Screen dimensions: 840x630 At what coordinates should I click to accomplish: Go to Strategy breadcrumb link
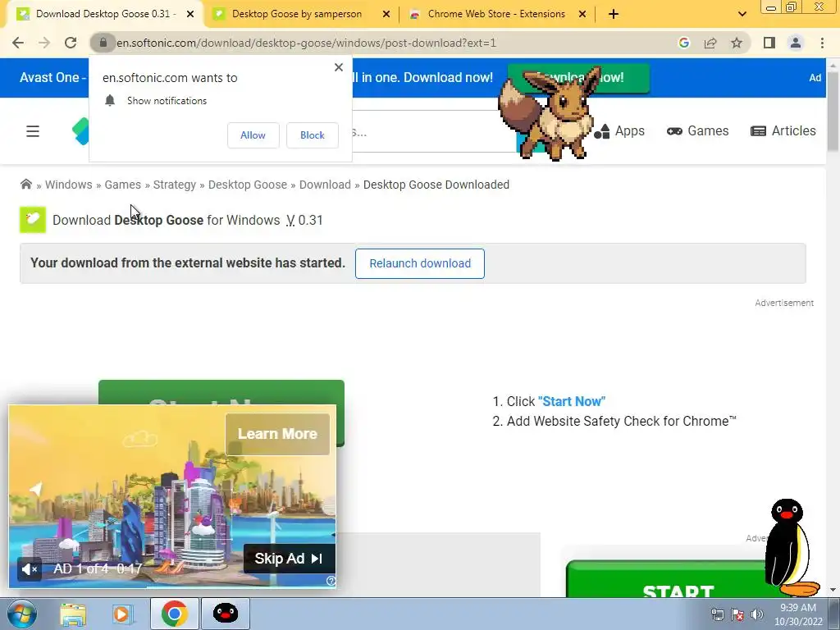point(175,185)
